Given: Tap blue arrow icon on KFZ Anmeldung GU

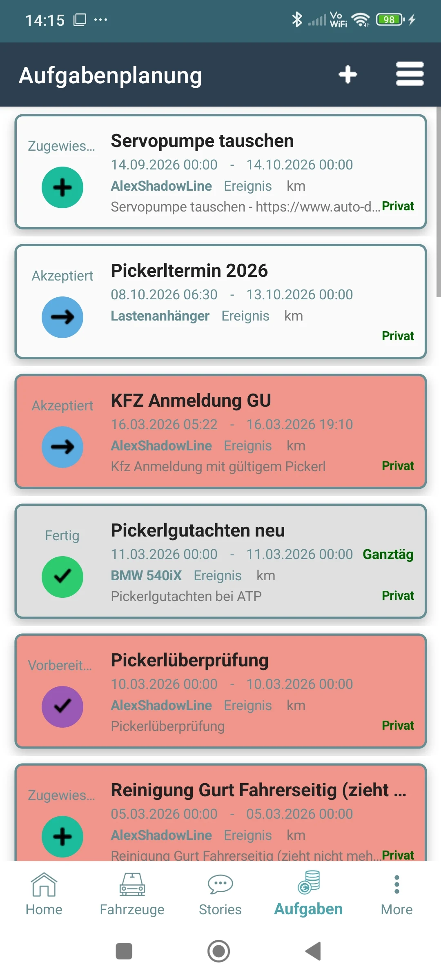Looking at the screenshot, I should 62,447.
